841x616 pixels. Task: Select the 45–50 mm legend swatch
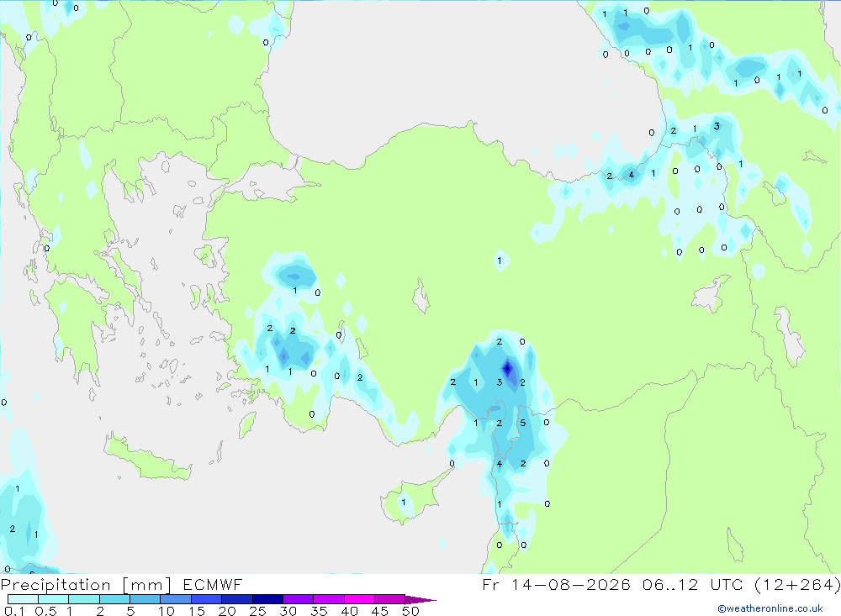[390, 599]
